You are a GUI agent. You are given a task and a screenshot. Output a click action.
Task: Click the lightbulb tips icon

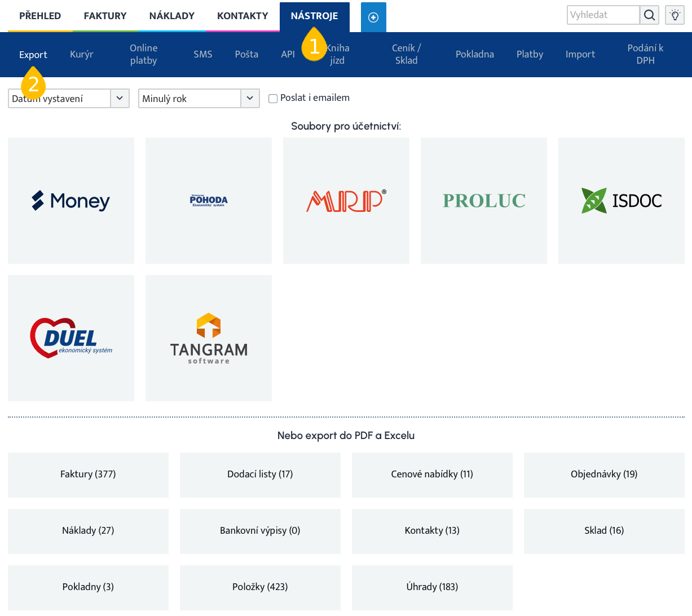click(x=675, y=15)
